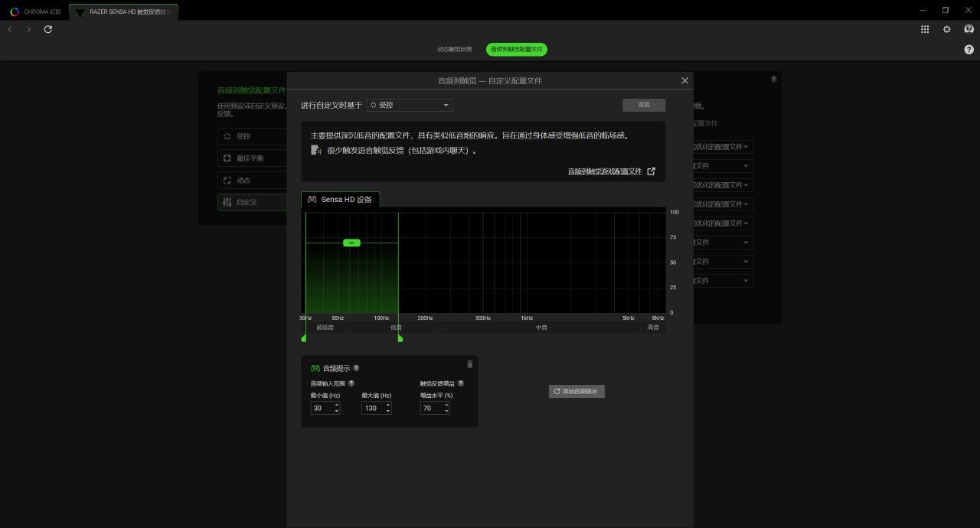Screen dimensions: 980x528
Task: Click the gain level handle on the graph
Action: point(351,243)
